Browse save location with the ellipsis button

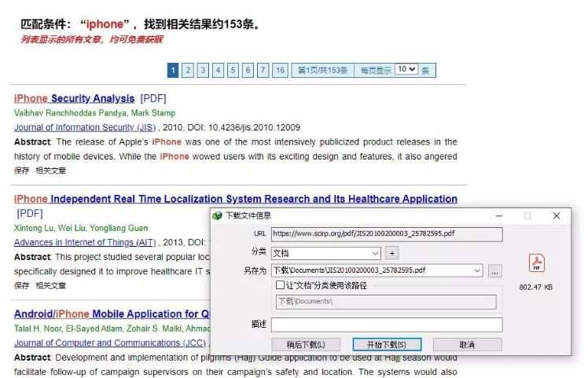(x=494, y=271)
